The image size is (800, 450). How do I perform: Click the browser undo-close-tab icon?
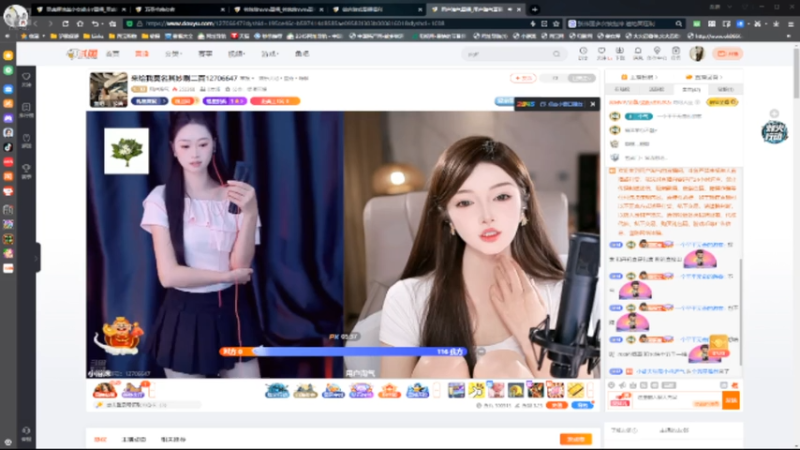pos(95,23)
